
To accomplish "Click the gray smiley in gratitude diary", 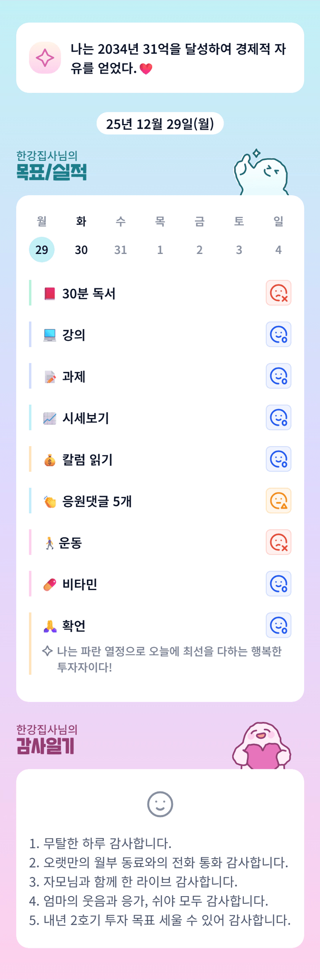I will 160,804.
